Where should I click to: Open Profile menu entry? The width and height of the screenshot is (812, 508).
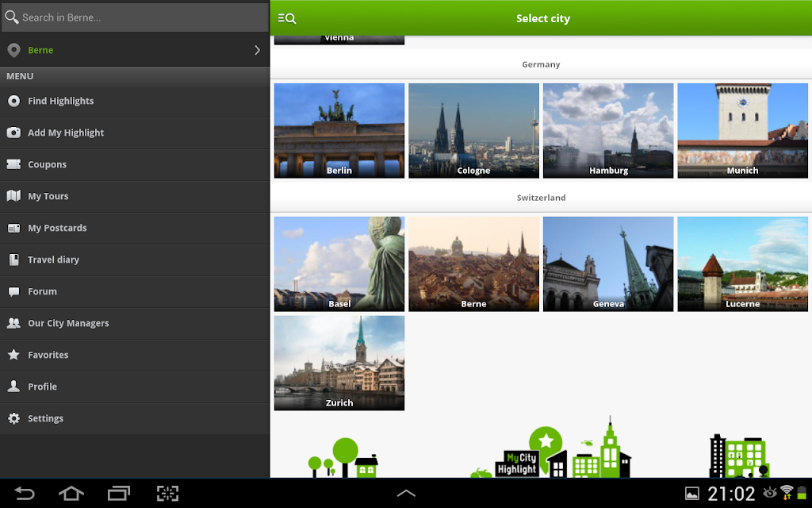click(x=135, y=387)
